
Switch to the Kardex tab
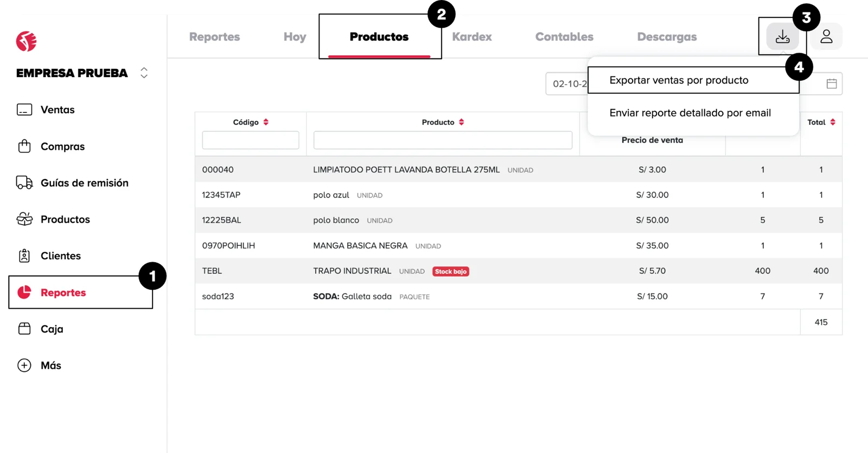click(471, 37)
